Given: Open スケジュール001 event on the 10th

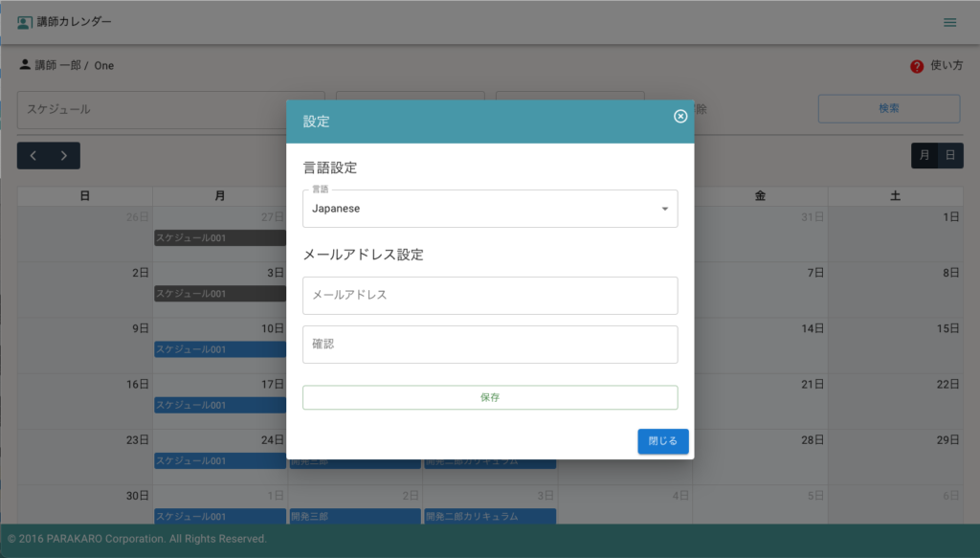Looking at the screenshot, I should [220, 349].
